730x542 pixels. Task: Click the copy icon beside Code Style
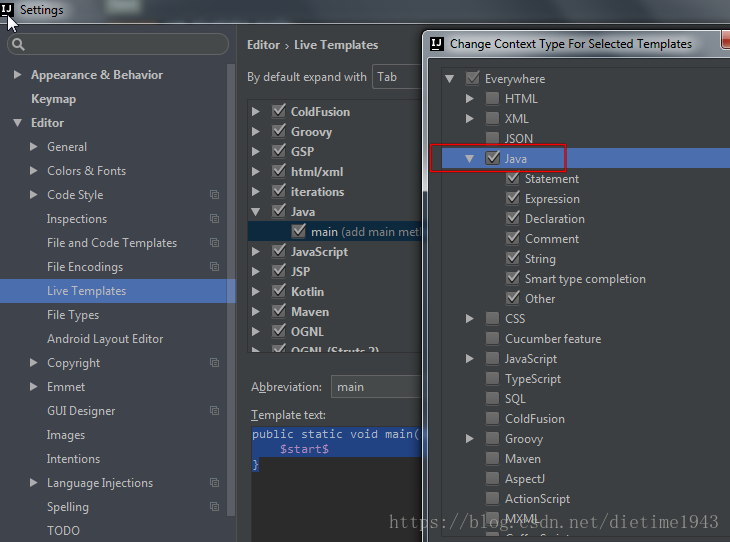pos(214,195)
